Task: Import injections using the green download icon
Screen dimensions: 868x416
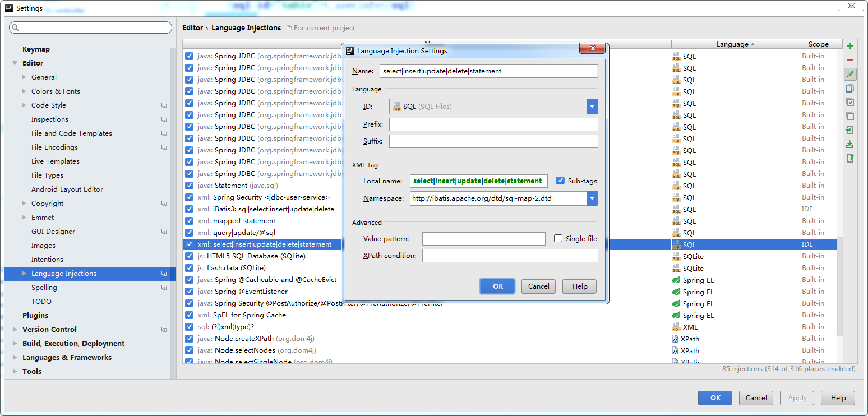Action: coord(850,144)
